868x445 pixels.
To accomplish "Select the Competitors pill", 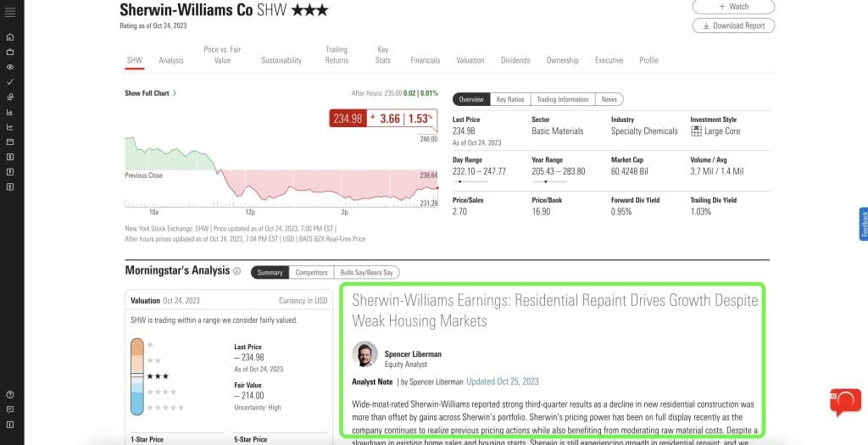I will point(311,272).
